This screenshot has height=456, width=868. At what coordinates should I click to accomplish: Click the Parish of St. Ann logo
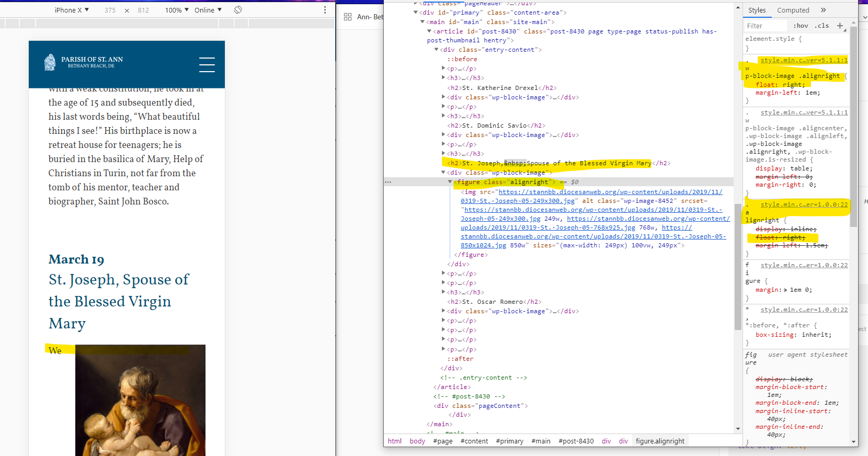tap(84, 62)
